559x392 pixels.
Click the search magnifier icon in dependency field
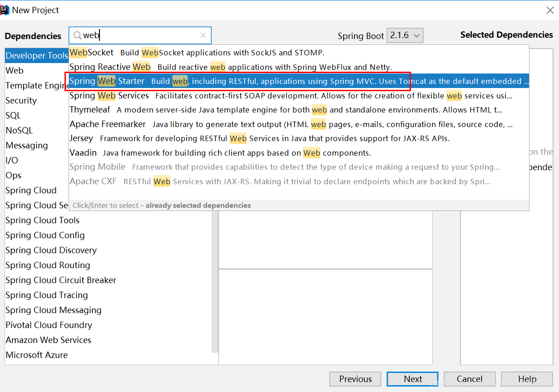click(77, 35)
